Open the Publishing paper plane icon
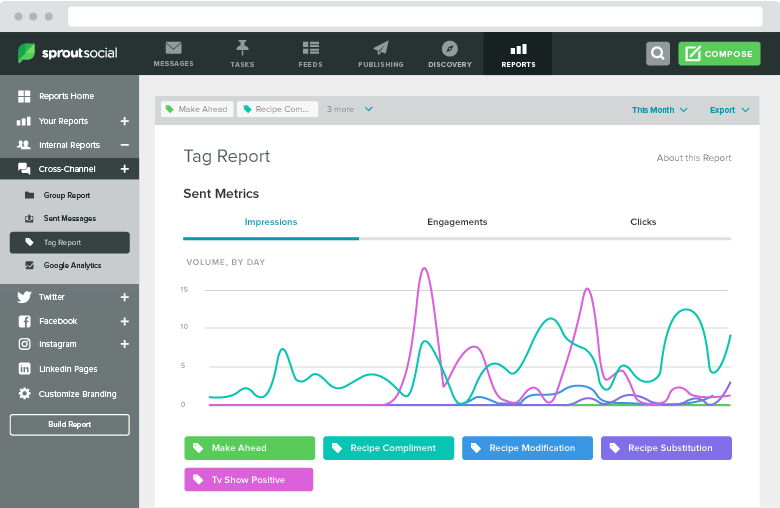The width and height of the screenshot is (780, 508). point(380,48)
